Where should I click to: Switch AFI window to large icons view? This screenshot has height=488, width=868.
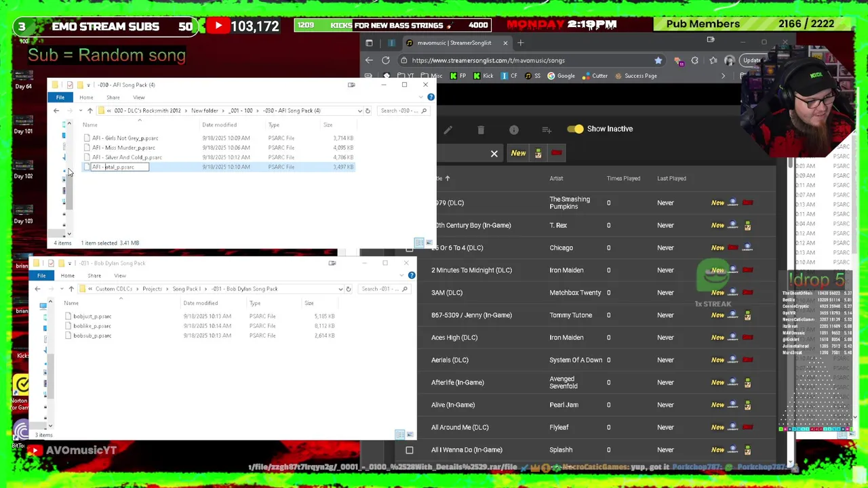429,243
